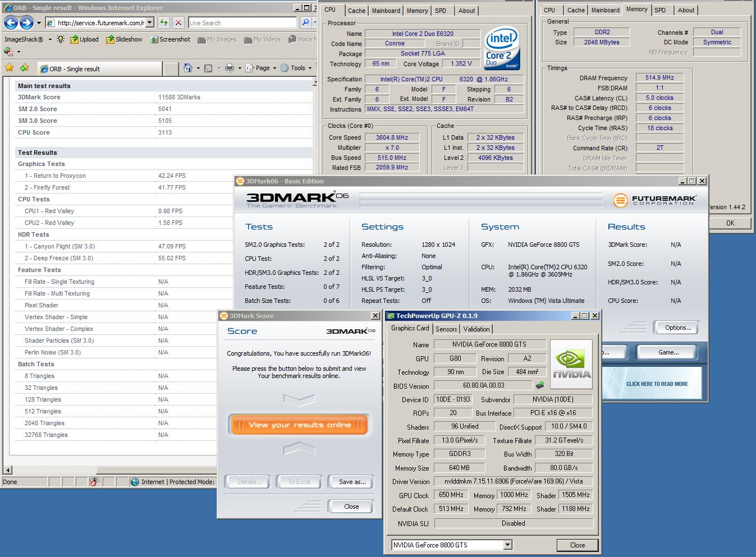Switch to the SPD tab in right CPU-Z
The width and height of the screenshot is (756, 557).
660,10
